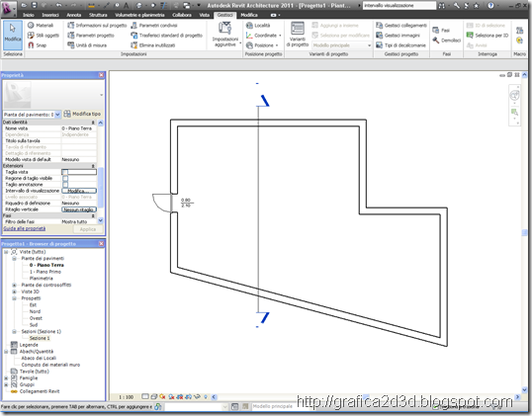Toggle the Taglia vista checkbox
This screenshot has width=532, height=416.
(65, 172)
